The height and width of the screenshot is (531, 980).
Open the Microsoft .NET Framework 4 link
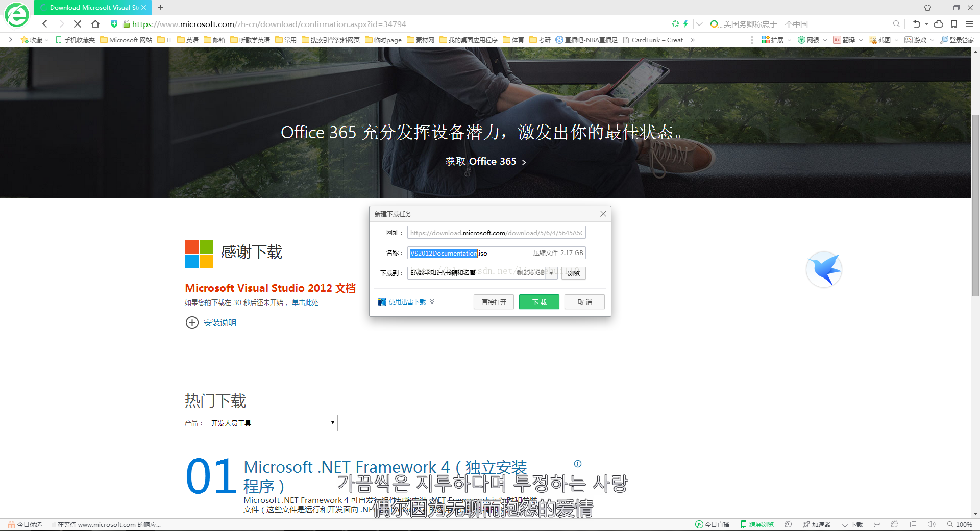coord(385,476)
